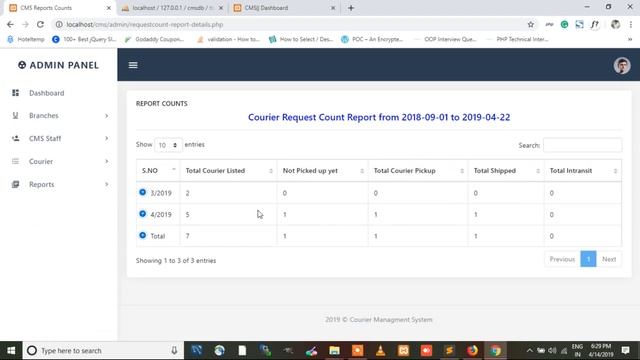Viewport: 640px width, 360px height.
Task: Toggle the hamburger sidebar menu icon
Action: 133,65
